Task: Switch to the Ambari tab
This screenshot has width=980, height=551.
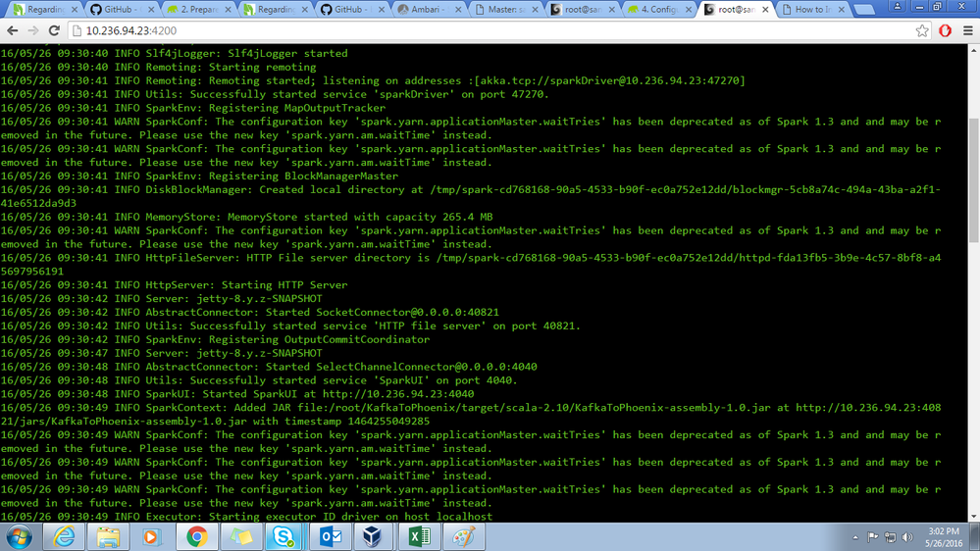Action: click(x=428, y=10)
